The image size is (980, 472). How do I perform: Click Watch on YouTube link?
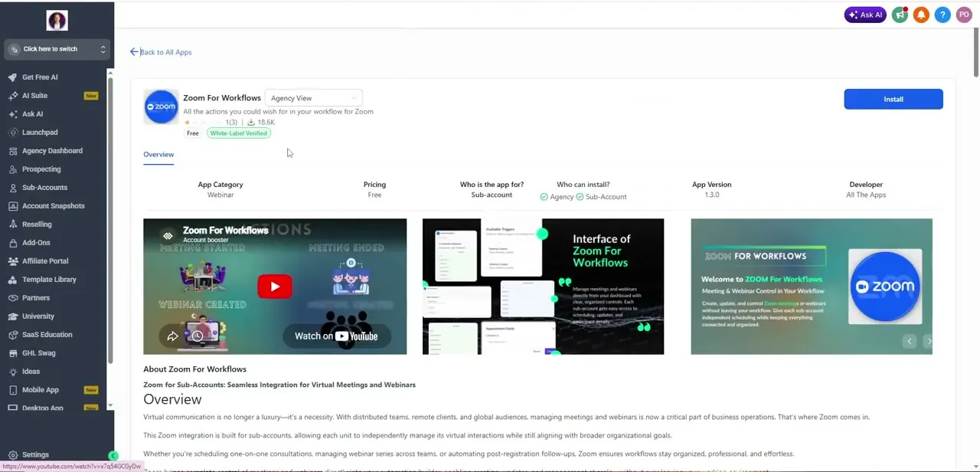(x=336, y=336)
